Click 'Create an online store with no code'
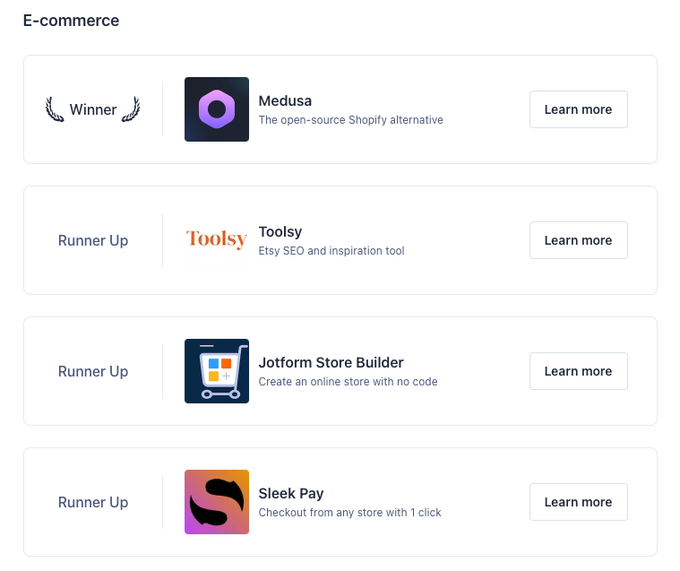The image size is (680, 571). pyautogui.click(x=348, y=382)
